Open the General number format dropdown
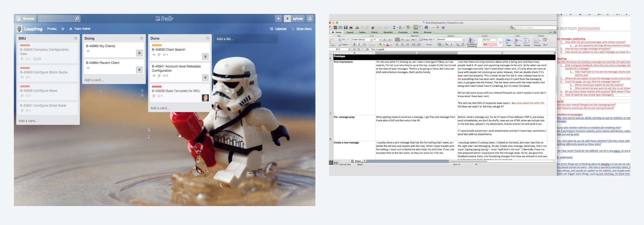Viewport: 644px width, 225px height. pyautogui.click(x=464, y=39)
